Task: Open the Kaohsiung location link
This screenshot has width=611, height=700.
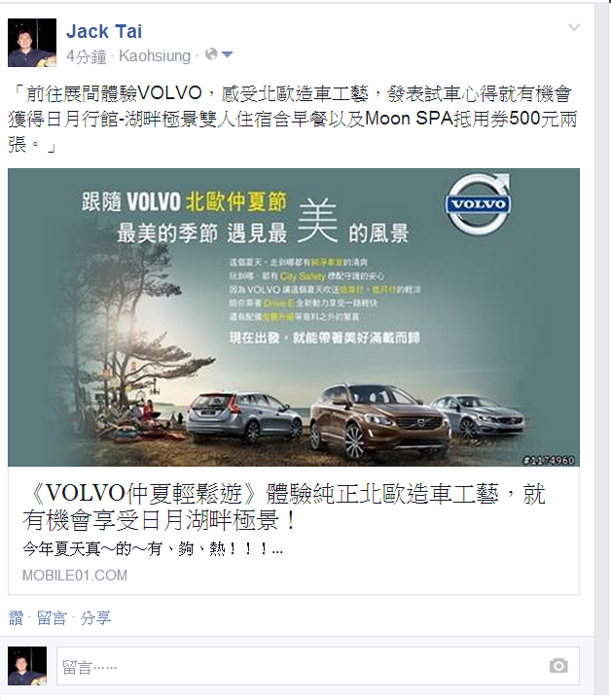Action: point(155,56)
